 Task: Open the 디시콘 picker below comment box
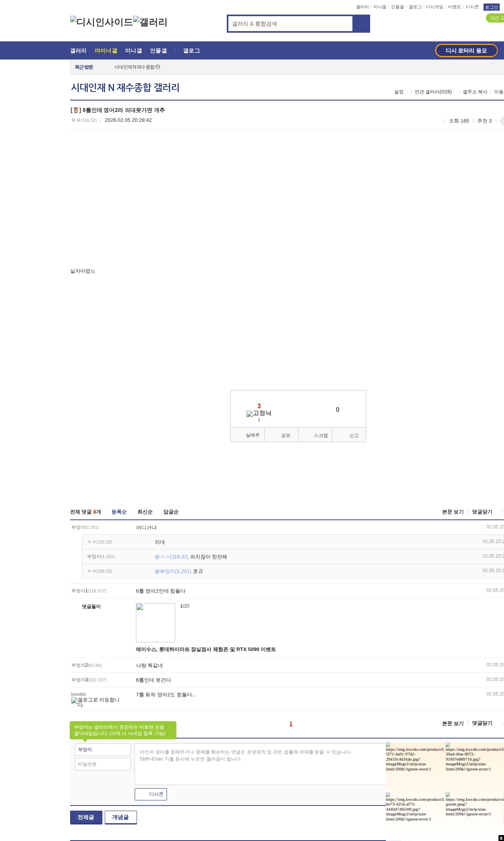pyautogui.click(x=151, y=794)
